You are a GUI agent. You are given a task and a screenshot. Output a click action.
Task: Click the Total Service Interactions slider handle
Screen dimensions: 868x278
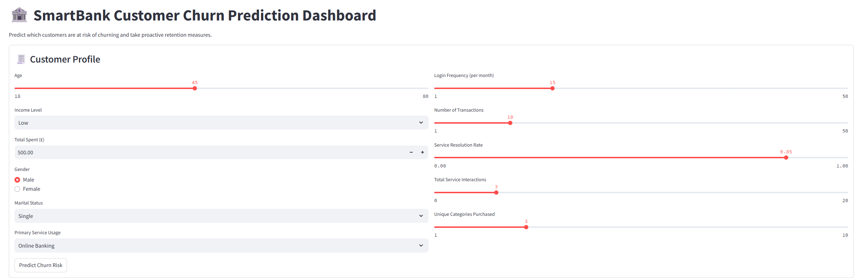click(496, 193)
